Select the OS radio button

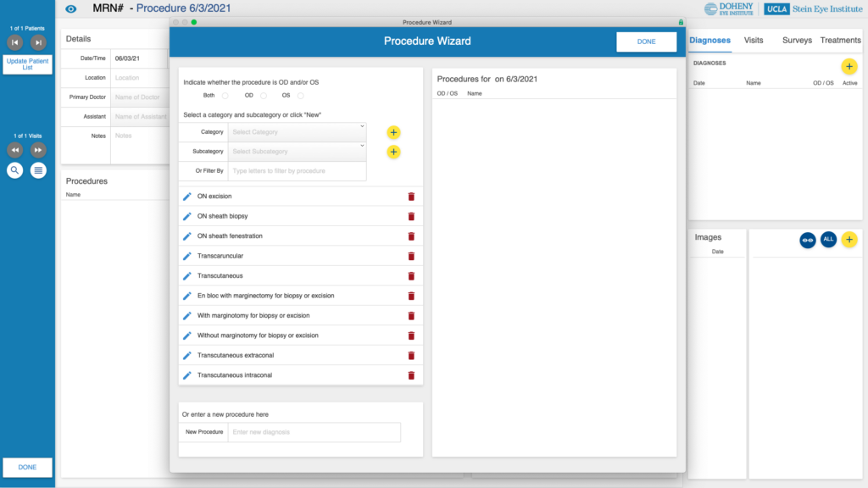(300, 96)
